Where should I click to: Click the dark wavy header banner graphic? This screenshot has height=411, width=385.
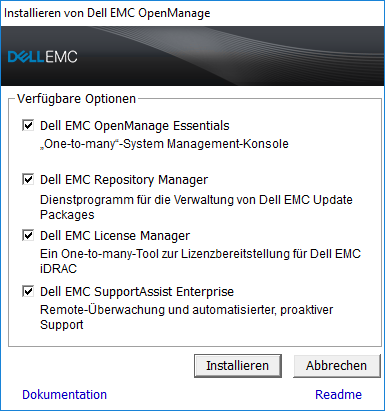(193, 56)
